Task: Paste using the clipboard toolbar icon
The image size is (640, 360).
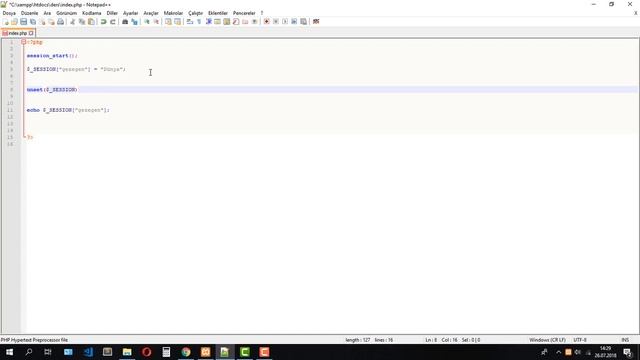Action: click(x=91, y=22)
